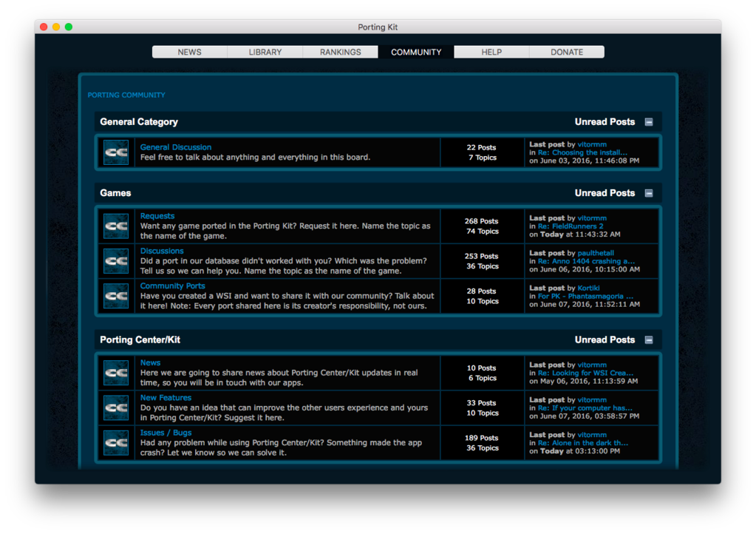Click the Community Ports board icon
This screenshot has width=756, height=534.
116,296
